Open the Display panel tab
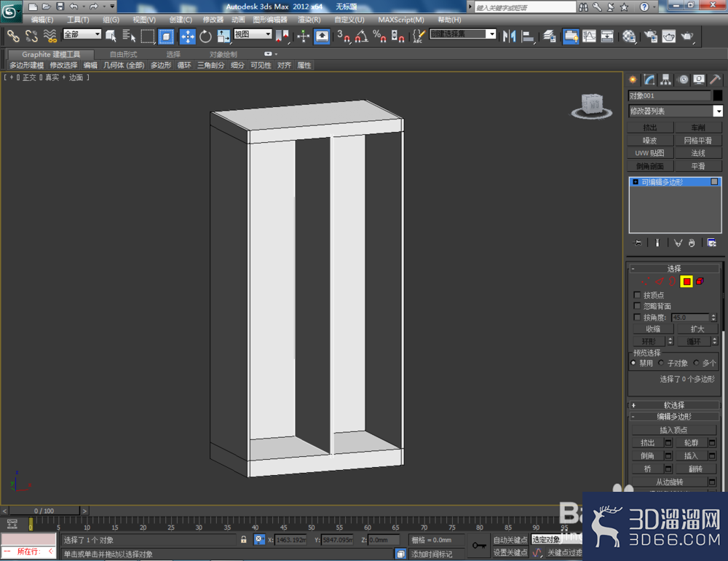This screenshot has width=728, height=561. pyautogui.click(x=699, y=79)
